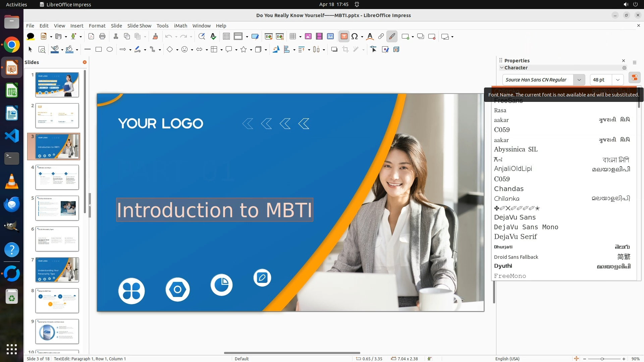
Task: Open the font name dropdown arrow
Action: tap(579, 80)
